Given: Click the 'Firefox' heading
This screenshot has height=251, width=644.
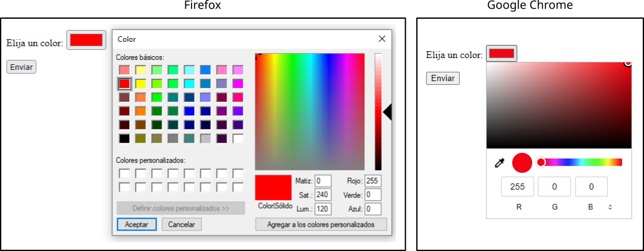Looking at the screenshot, I should pyautogui.click(x=203, y=6).
